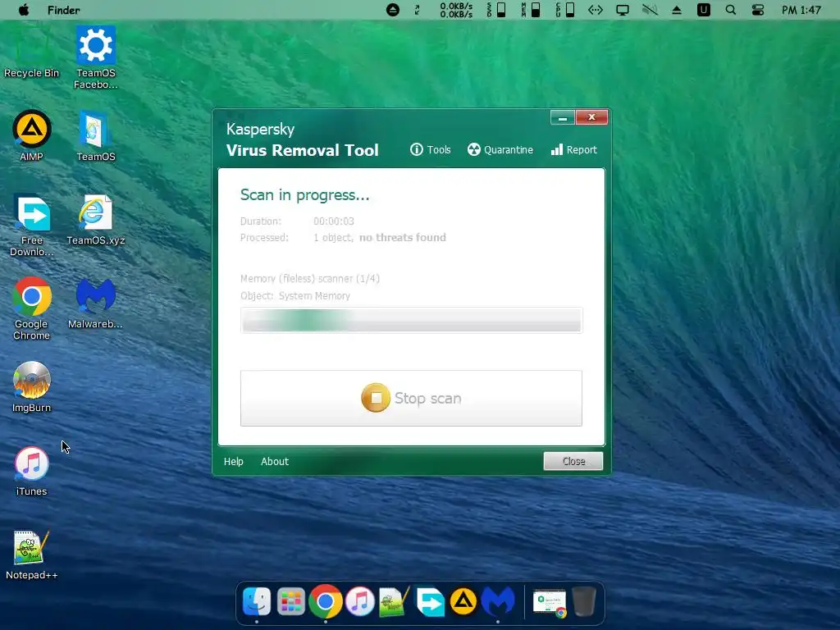
Task: Launch AIMP from the desktop
Action: point(32,135)
